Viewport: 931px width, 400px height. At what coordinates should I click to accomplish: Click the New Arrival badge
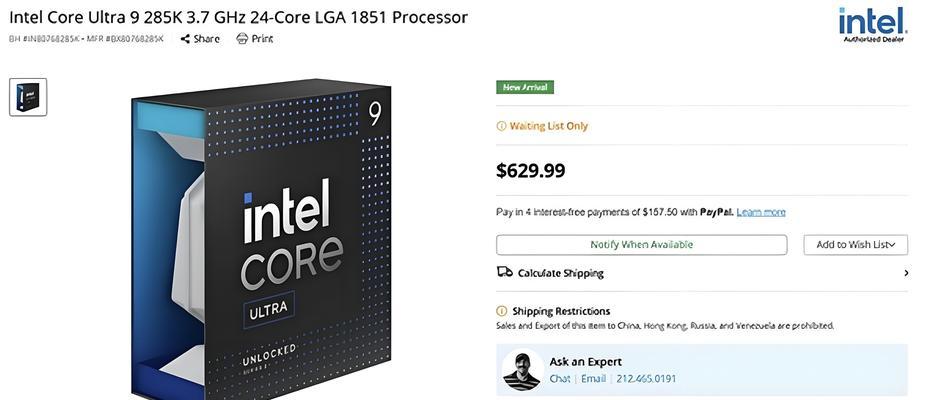[525, 87]
